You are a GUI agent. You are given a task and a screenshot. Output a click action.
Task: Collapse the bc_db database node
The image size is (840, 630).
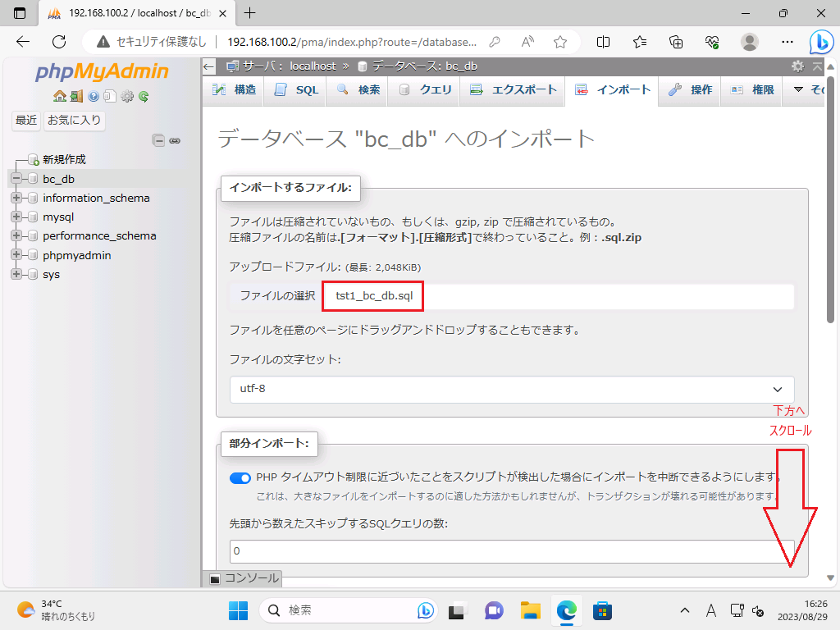point(16,179)
